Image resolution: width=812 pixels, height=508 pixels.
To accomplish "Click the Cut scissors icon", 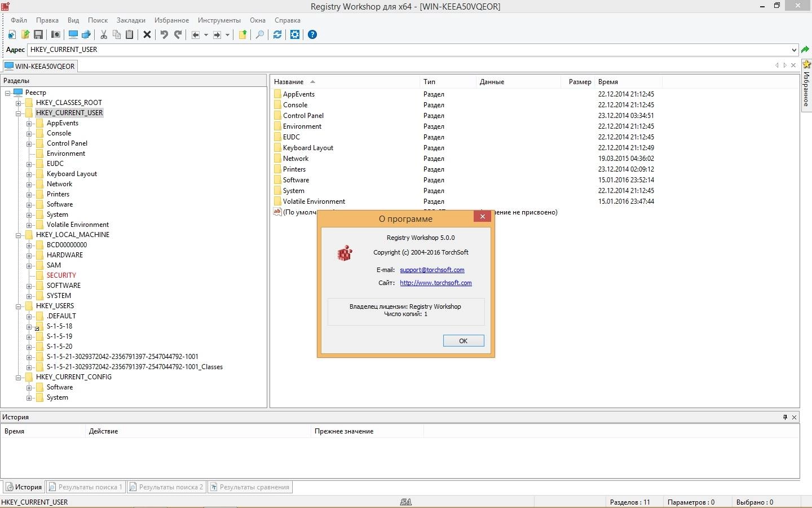I will point(104,34).
